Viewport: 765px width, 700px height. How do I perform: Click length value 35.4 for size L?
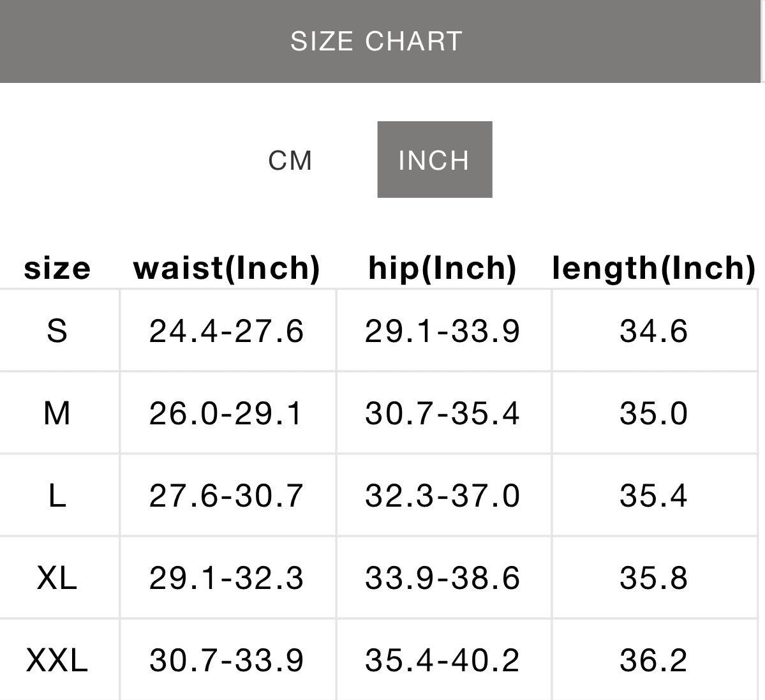[654, 496]
